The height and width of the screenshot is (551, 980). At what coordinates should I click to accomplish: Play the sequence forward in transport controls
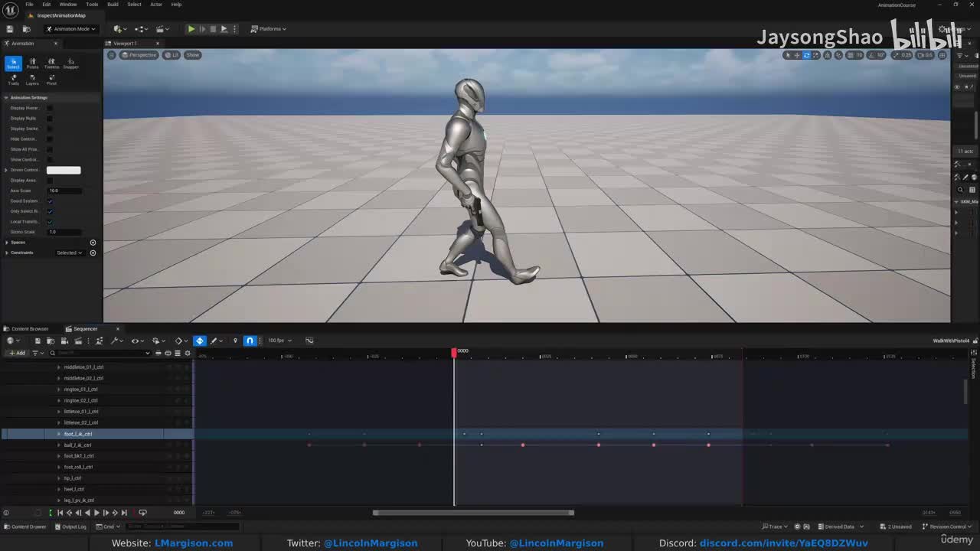pos(96,513)
